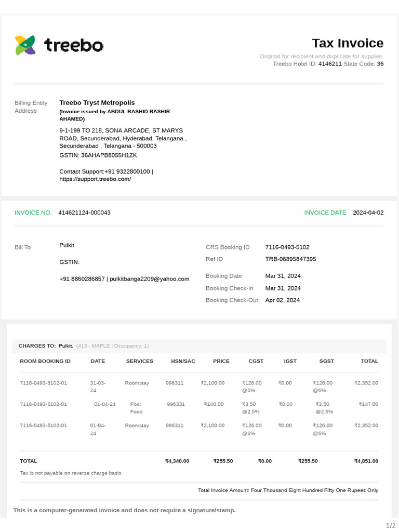
Task: Click the Tax Invoice heading
Action: (x=348, y=44)
